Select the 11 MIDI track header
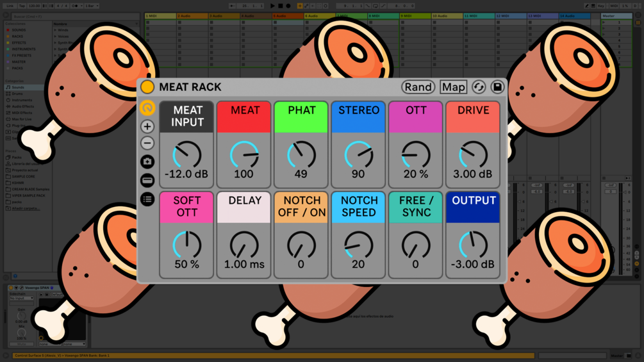 [x=479, y=16]
